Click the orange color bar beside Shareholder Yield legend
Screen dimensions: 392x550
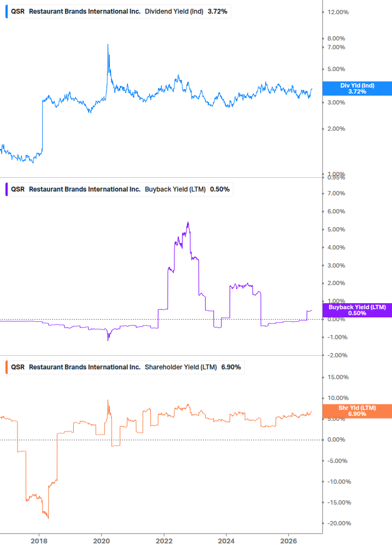pyautogui.click(x=7, y=367)
